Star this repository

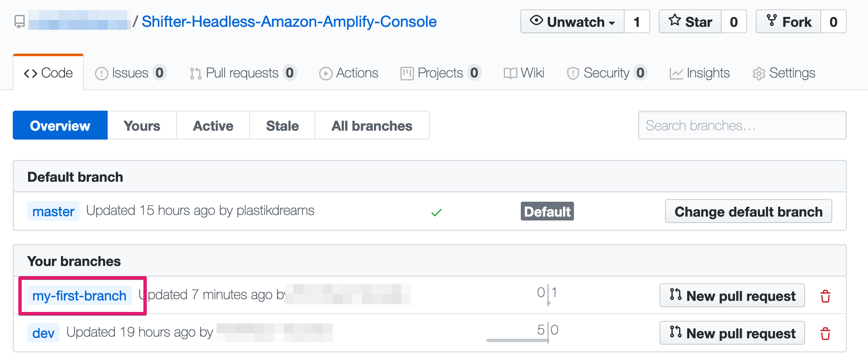coord(690,21)
